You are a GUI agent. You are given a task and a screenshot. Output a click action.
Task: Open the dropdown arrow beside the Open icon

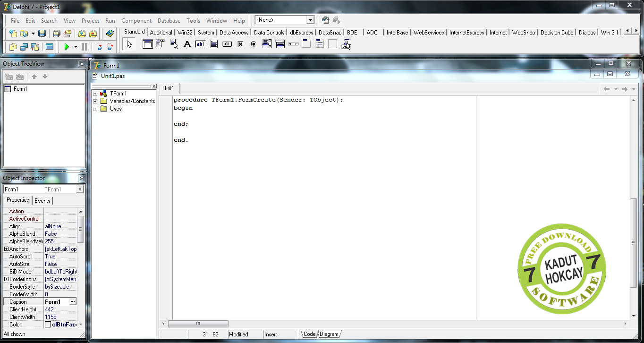tap(33, 34)
